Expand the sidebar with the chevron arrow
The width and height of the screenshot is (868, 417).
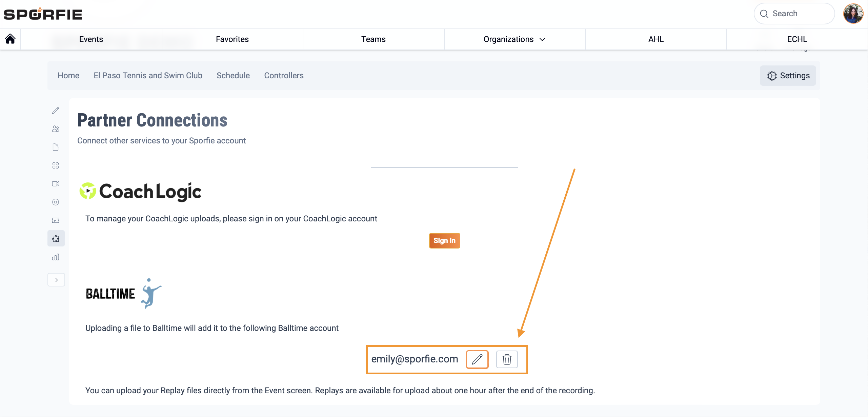coord(56,280)
